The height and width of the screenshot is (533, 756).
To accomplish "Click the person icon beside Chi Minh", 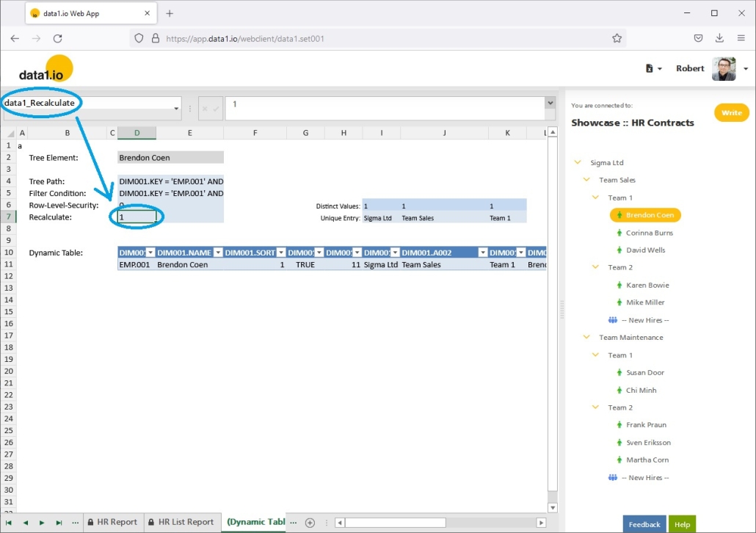I will pos(619,391).
